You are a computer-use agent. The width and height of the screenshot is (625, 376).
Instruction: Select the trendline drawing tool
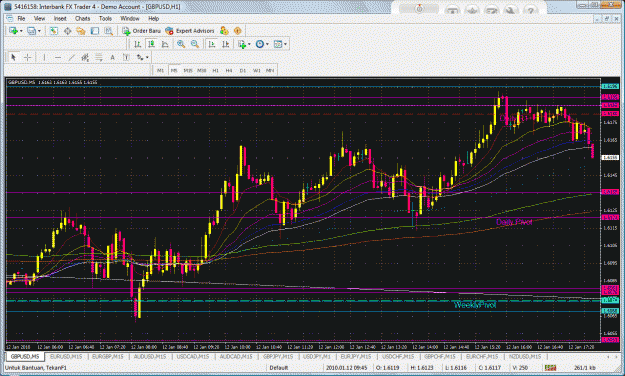point(71,57)
